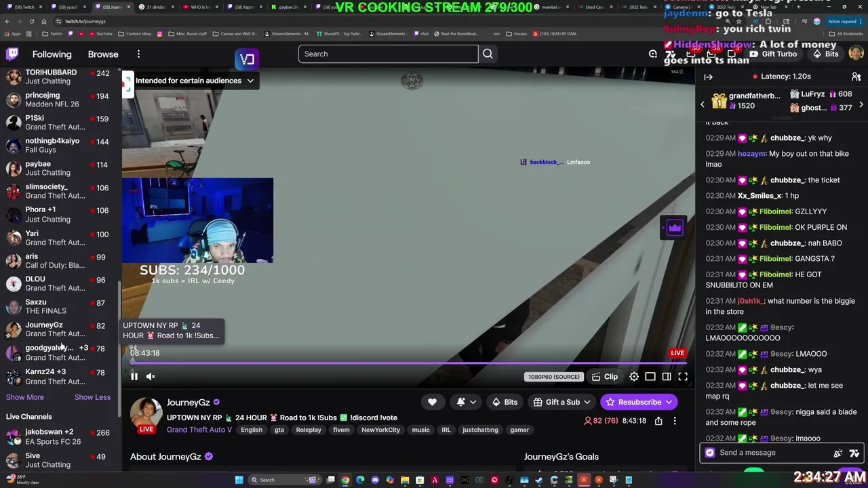Select the NewYorkCity tag
Viewport: 868px width, 488px height.
click(x=380, y=430)
